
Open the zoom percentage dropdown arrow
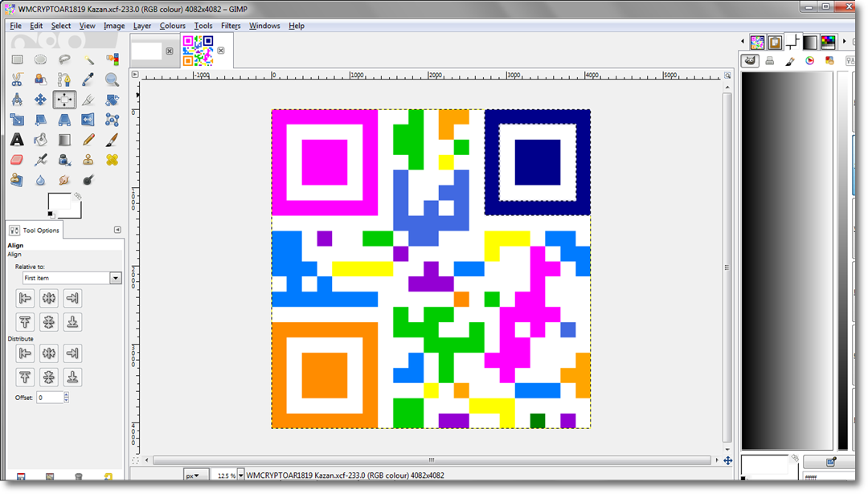[x=241, y=476]
